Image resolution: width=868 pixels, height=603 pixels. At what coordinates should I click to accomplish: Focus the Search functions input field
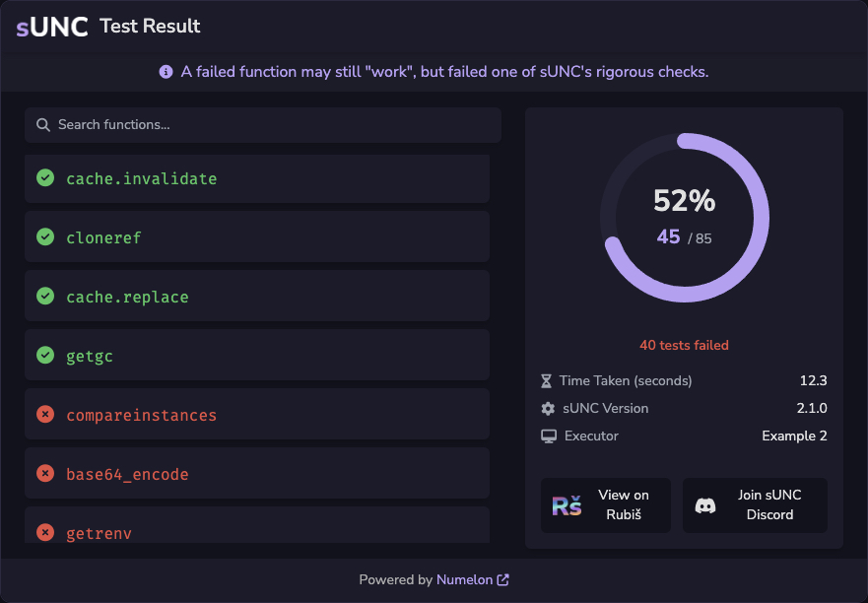263,125
